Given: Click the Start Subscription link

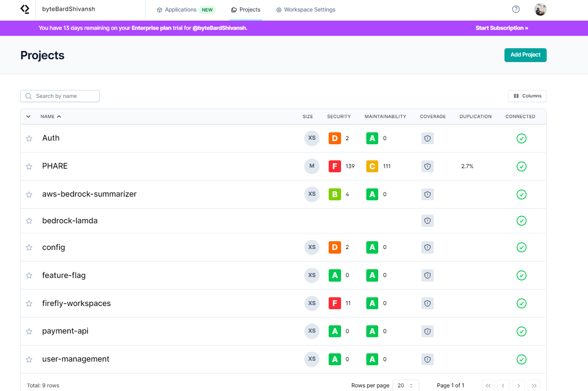Looking at the screenshot, I should (502, 28).
